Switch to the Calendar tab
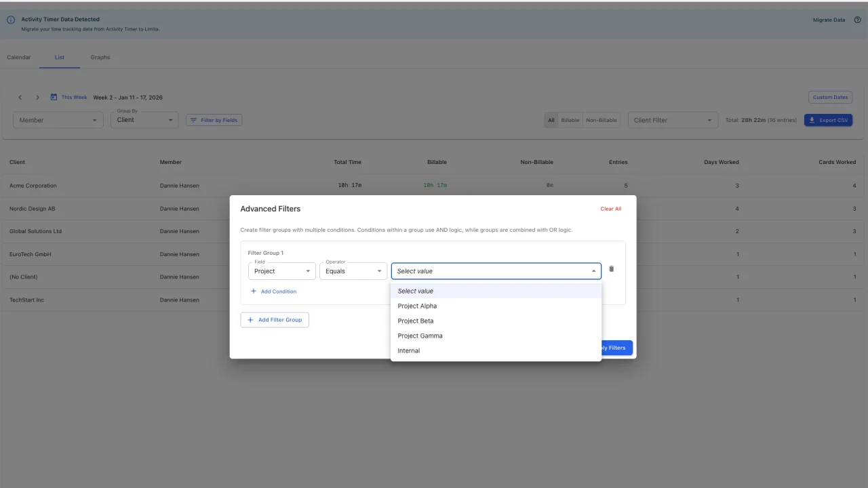The image size is (868, 488). [x=19, y=57]
